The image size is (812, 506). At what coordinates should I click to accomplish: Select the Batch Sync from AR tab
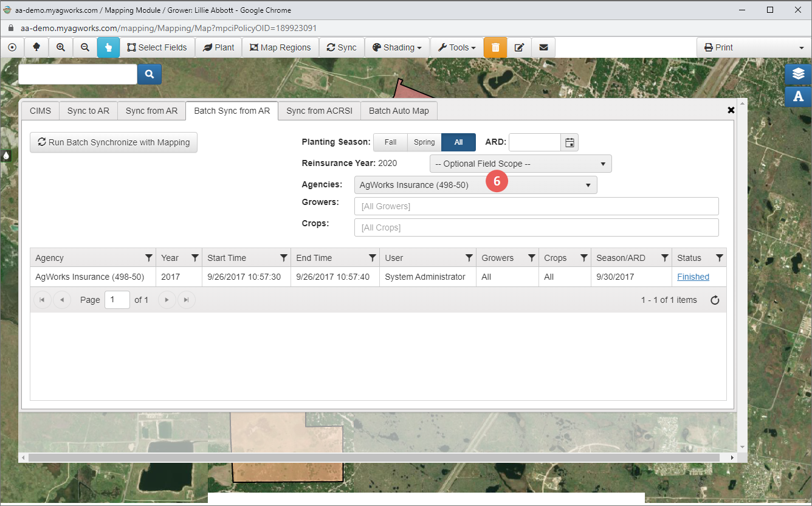click(232, 111)
